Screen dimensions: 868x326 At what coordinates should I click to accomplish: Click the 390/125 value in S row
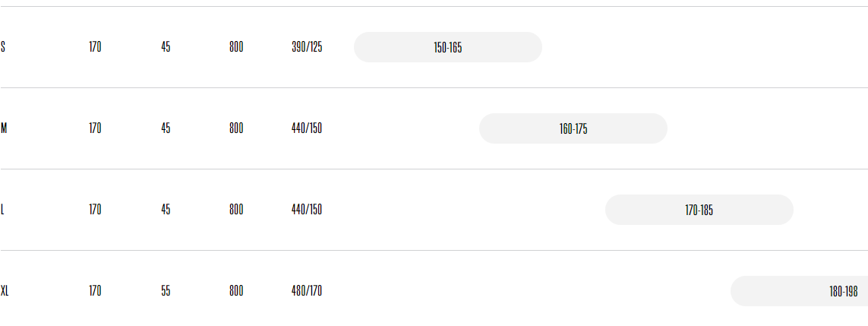tap(307, 47)
